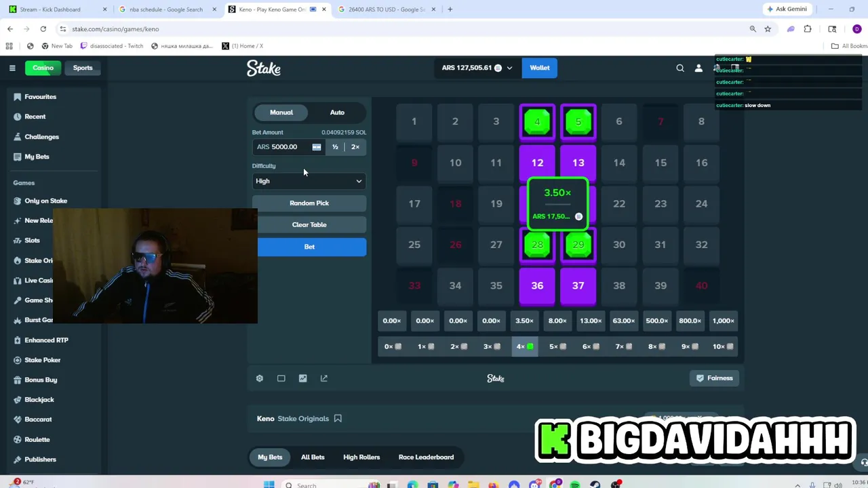Bookmark Keno with the favourite icon
The width and height of the screenshot is (868, 488).
pyautogui.click(x=338, y=418)
